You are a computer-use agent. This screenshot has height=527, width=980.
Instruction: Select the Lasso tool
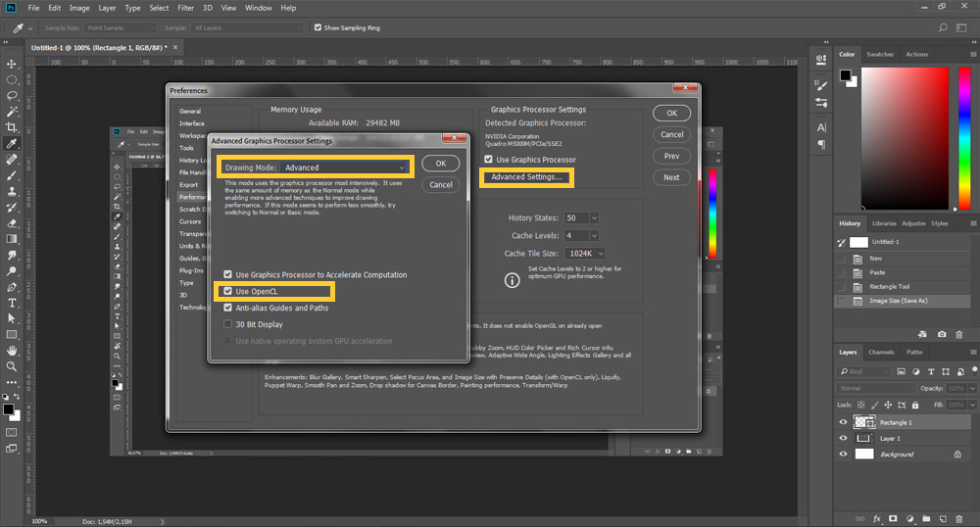pyautogui.click(x=11, y=96)
